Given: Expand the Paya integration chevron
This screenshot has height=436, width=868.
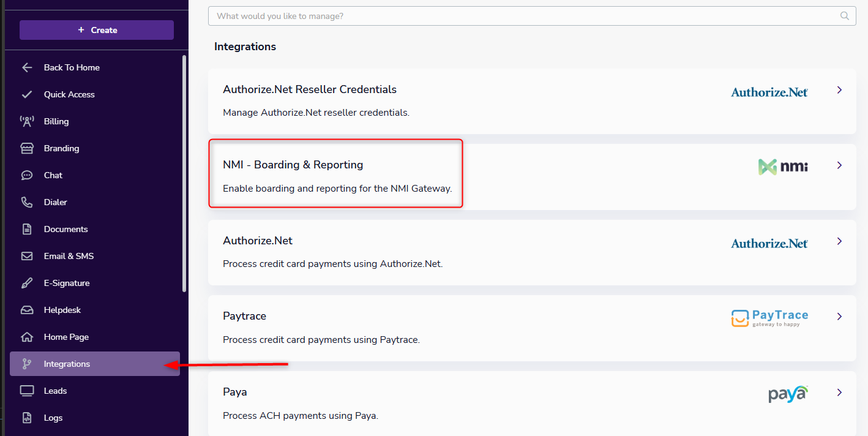Looking at the screenshot, I should pos(839,392).
